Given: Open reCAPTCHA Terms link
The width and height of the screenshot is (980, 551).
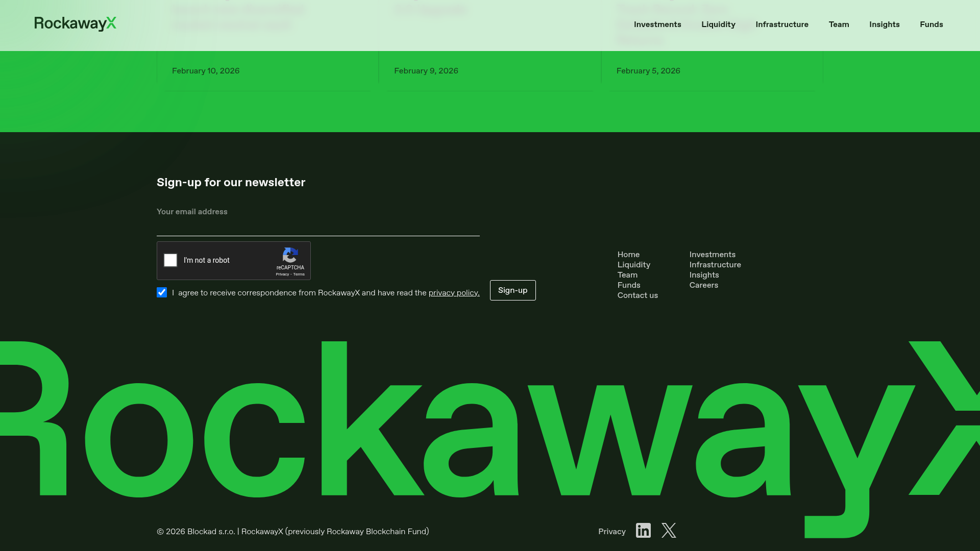Looking at the screenshot, I should click(299, 274).
